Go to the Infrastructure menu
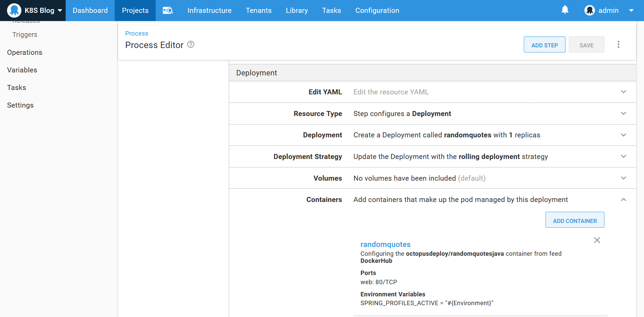644x317 pixels. click(x=209, y=10)
